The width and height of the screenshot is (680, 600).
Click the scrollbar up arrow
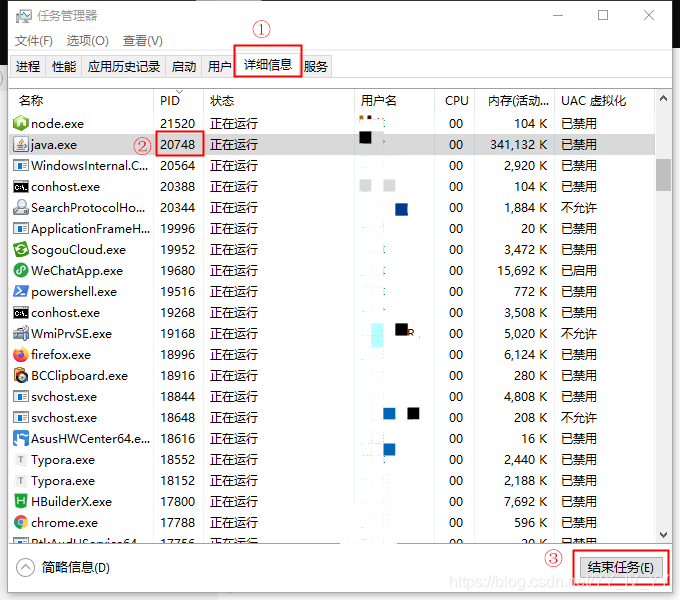pyautogui.click(x=663, y=99)
